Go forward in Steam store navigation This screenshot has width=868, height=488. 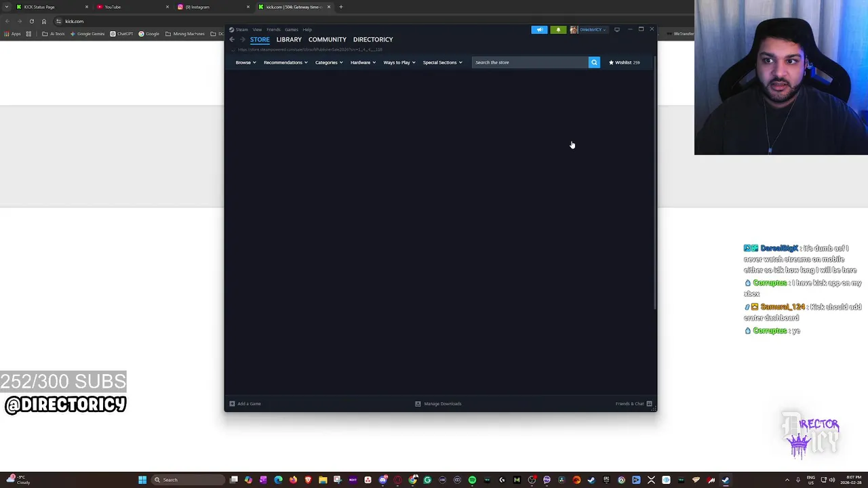coord(242,39)
